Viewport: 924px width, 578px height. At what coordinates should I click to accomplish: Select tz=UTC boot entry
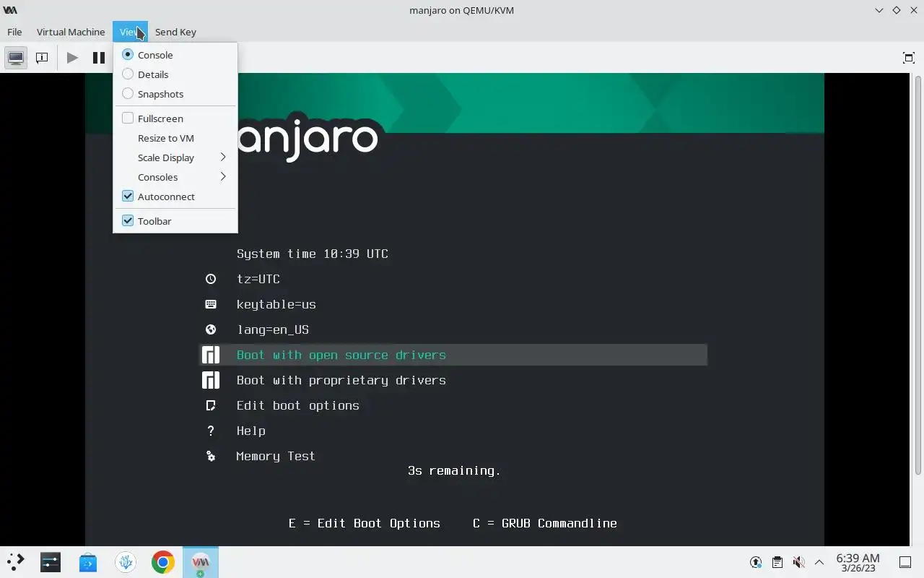(x=258, y=279)
